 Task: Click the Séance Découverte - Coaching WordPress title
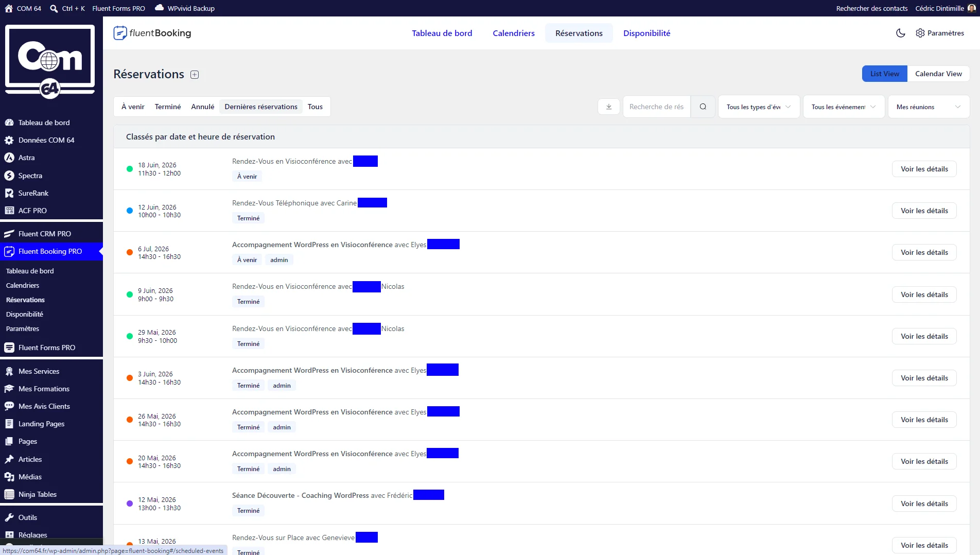pyautogui.click(x=300, y=495)
